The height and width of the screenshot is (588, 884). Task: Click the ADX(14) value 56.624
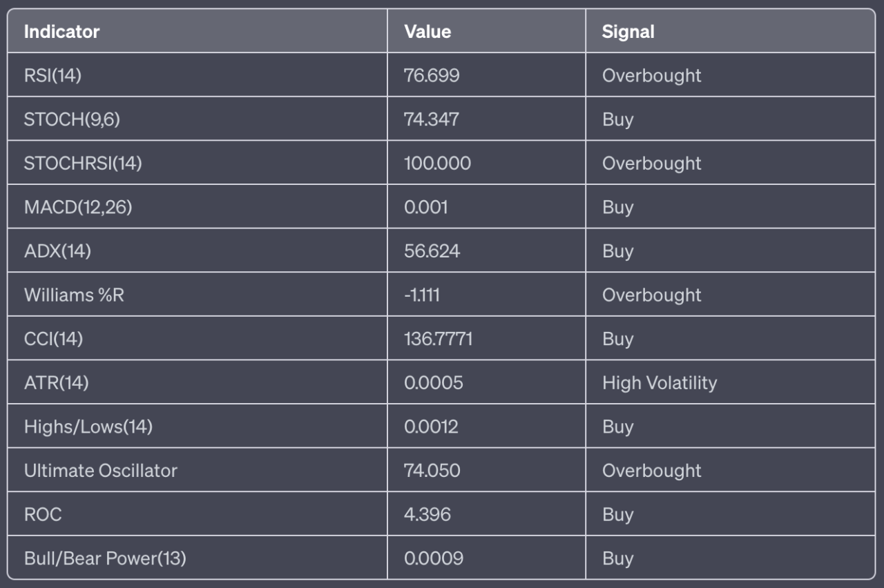[432, 251]
